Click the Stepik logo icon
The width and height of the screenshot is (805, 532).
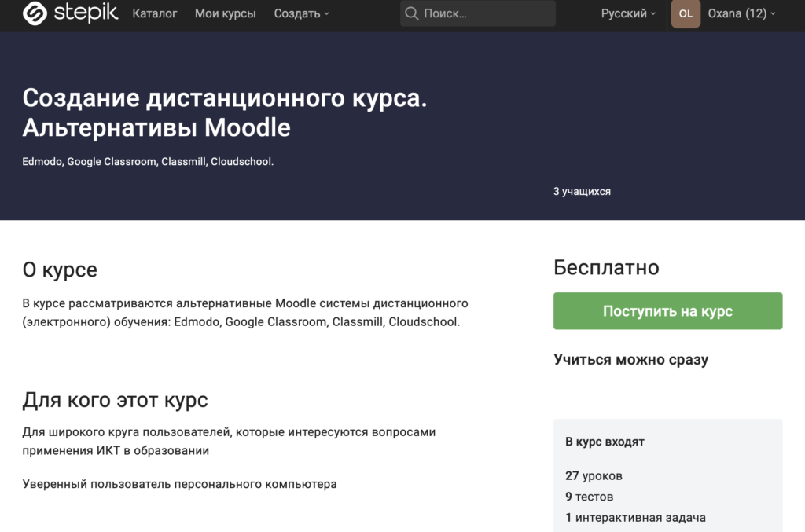click(x=35, y=13)
